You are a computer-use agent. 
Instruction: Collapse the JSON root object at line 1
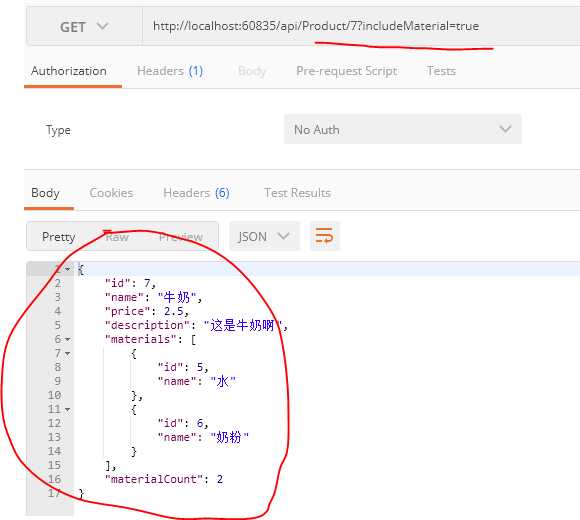[67, 269]
